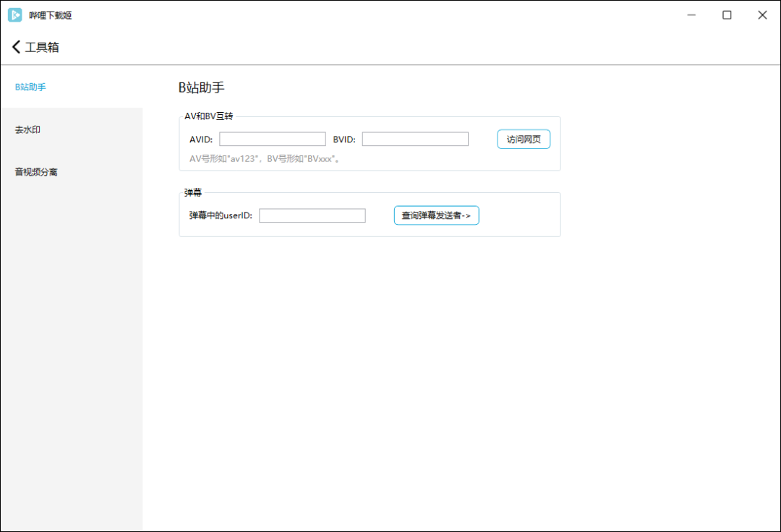Maximize the 哔哩下载姬 window
Screen dimensions: 781x532
pos(727,15)
